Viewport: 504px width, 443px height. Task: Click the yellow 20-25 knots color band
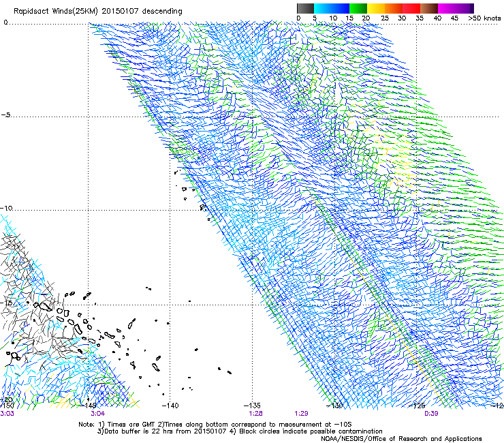tap(376, 8)
